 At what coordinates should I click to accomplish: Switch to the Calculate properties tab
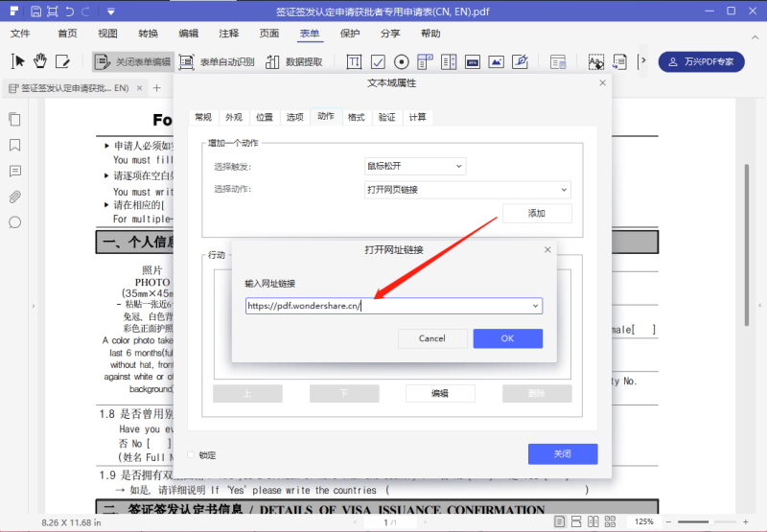click(x=417, y=117)
